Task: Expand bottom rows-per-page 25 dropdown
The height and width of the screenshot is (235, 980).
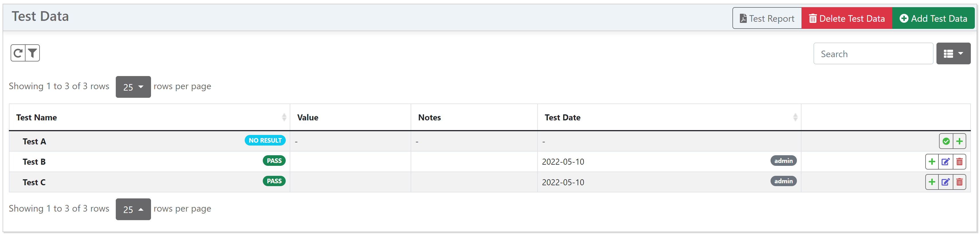Action: 133,209
